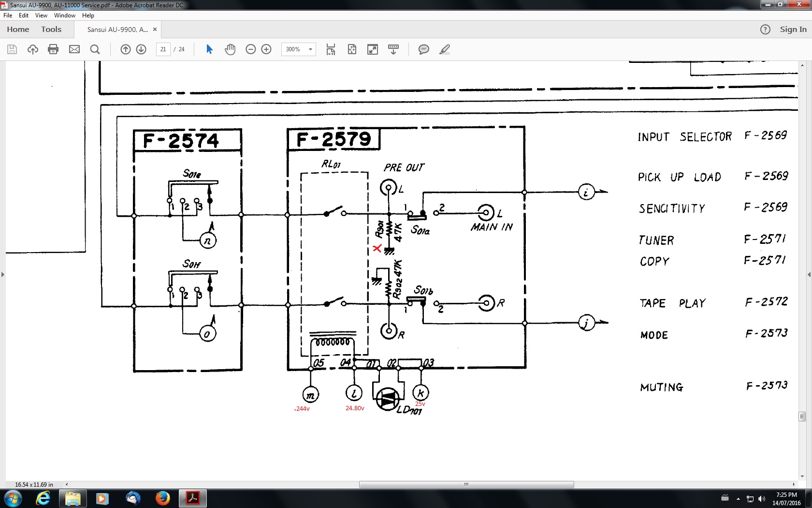812x508 pixels.
Task: Open the View menu
Action: click(x=41, y=15)
